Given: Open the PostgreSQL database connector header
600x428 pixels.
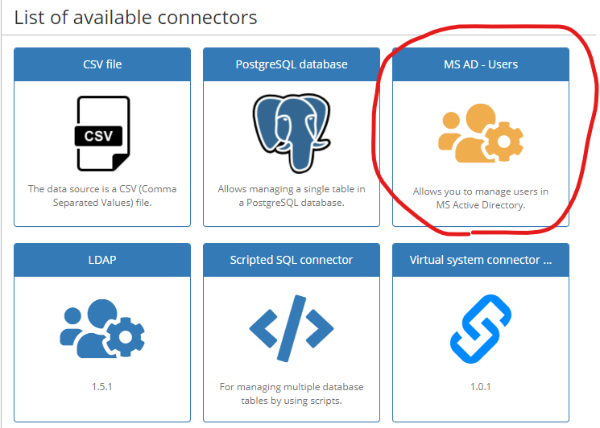Looking at the screenshot, I should click(x=292, y=64).
